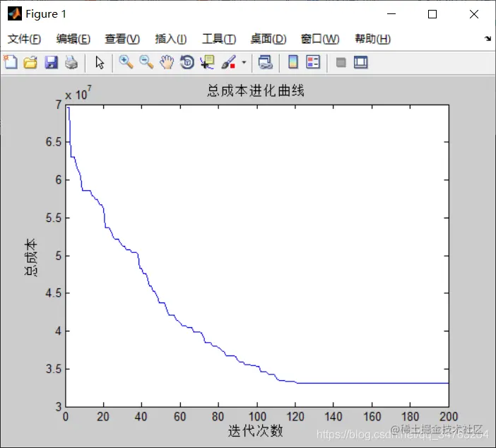Click the dock figure arrow at menu bar end

point(488,39)
